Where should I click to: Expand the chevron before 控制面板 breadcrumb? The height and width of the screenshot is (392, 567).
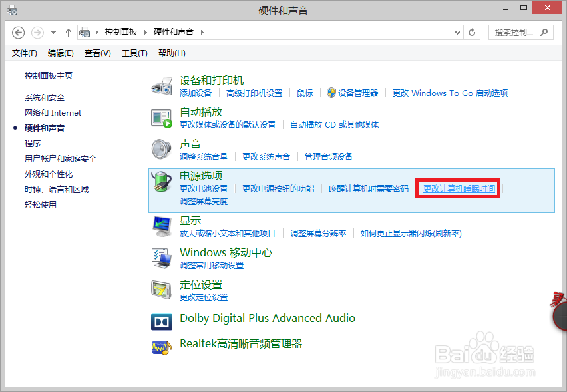[x=97, y=32]
